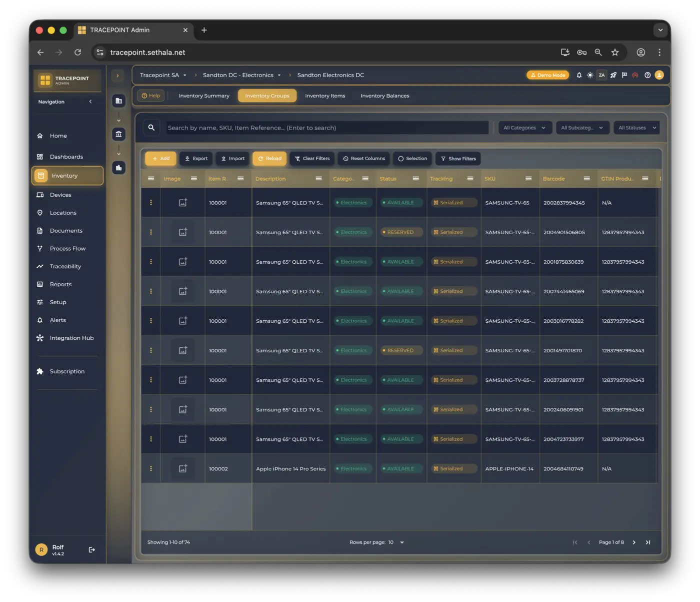Toggle the light/dark theme sun icon
Screen dimensions: 700x602
(589, 75)
